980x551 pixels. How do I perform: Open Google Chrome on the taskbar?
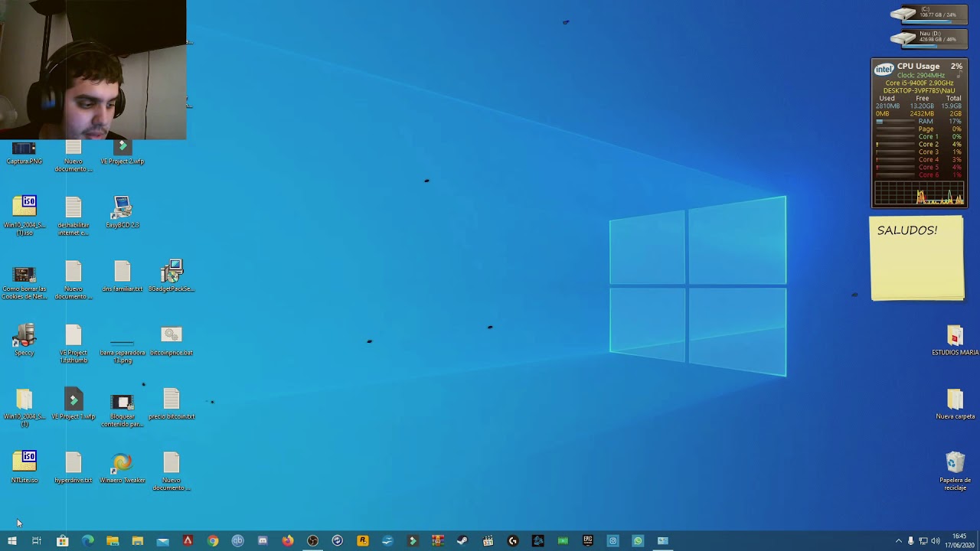pos(213,541)
